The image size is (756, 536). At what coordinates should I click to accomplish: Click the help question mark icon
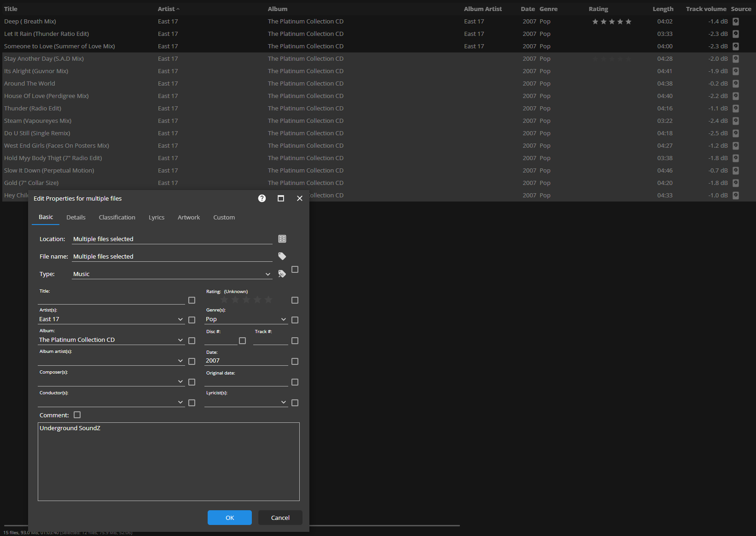click(x=262, y=198)
